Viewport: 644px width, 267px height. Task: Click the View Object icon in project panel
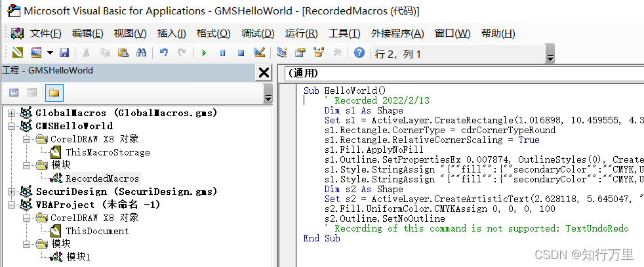[32, 92]
